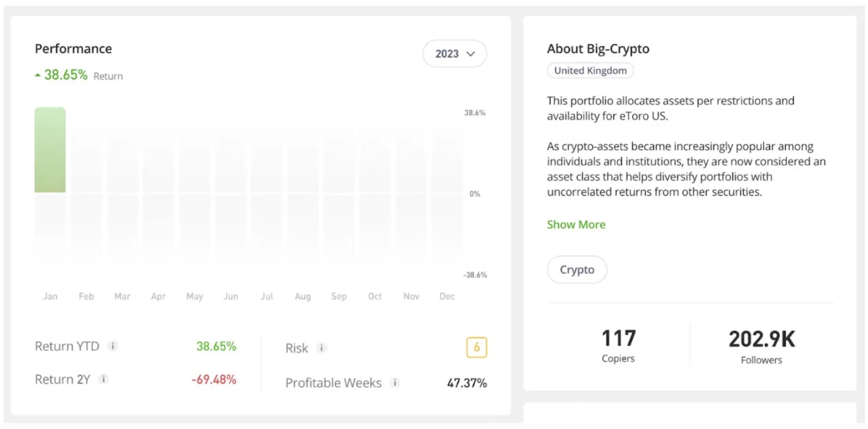The height and width of the screenshot is (429, 868).
Task: Click the Profitable Weeks value 47.37%
Action: click(467, 383)
